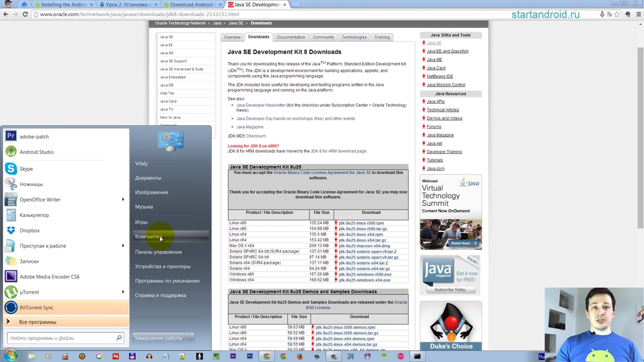Open shutdown options arrow next to Завершение работы
Screen dimensions: 644x362
189,338
